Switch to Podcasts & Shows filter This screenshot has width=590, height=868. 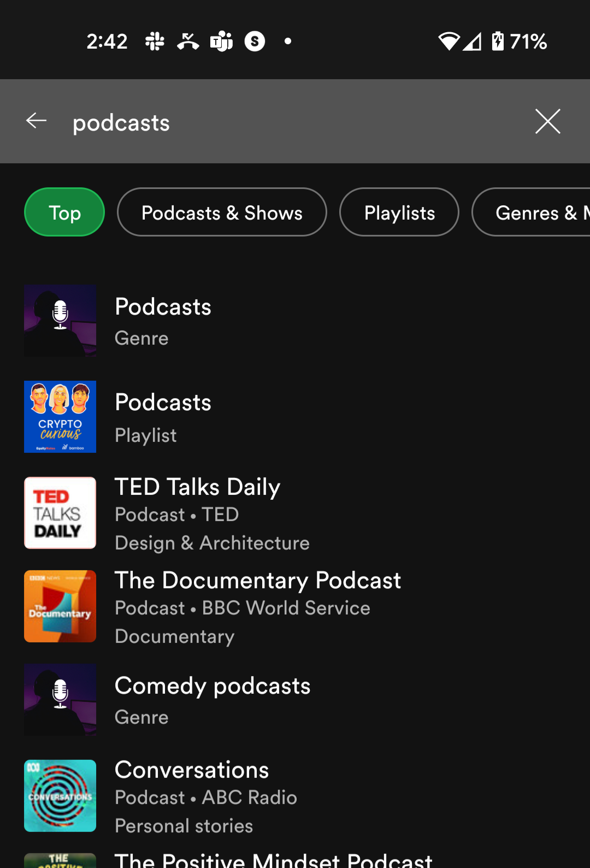[222, 212]
